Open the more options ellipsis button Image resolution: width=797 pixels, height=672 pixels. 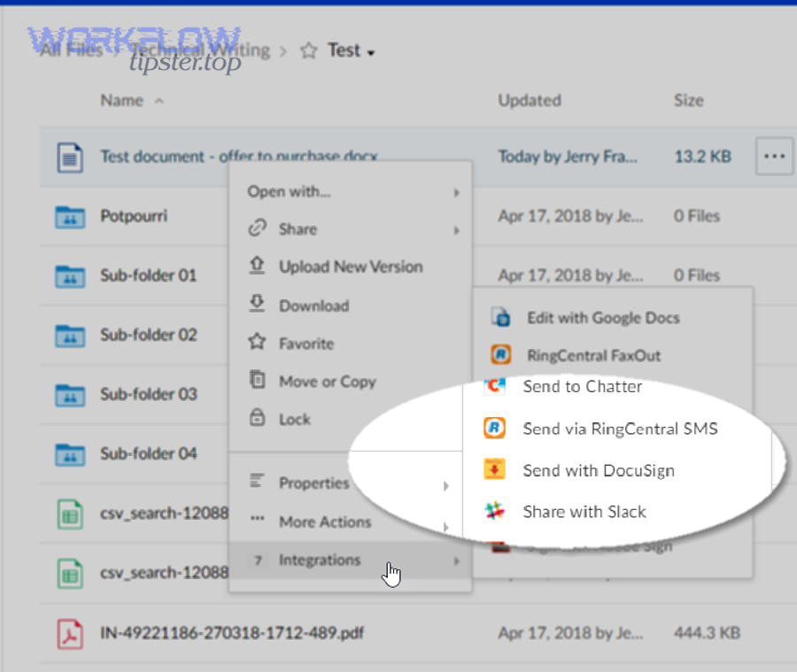click(774, 156)
